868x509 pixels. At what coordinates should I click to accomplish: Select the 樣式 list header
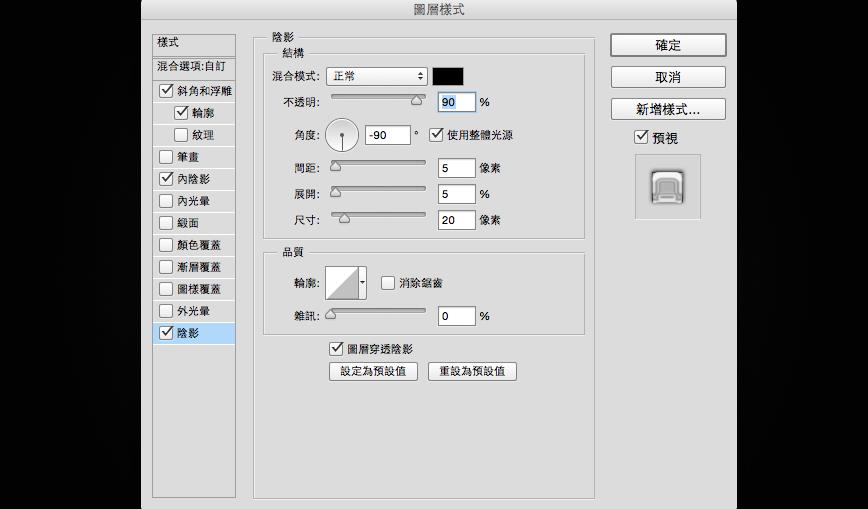(x=194, y=44)
